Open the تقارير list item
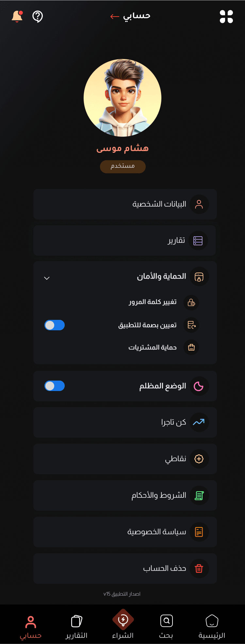Viewport: 245px width, 644px height. coord(124,241)
